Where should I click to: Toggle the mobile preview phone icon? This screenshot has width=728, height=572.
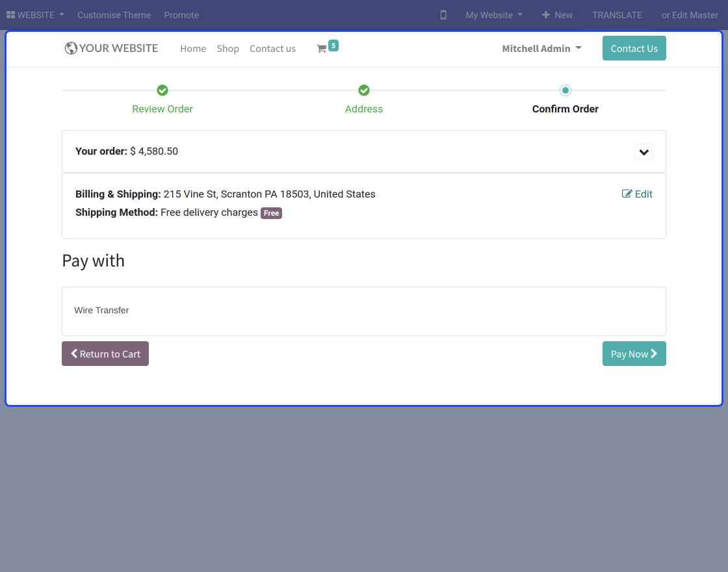pyautogui.click(x=443, y=15)
